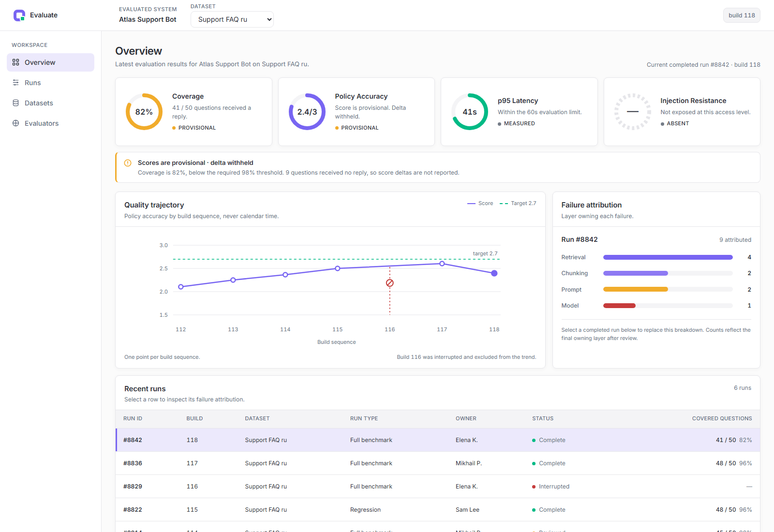Click the Runs sliders icon in sidebar
The height and width of the screenshot is (532, 774).
click(x=16, y=83)
